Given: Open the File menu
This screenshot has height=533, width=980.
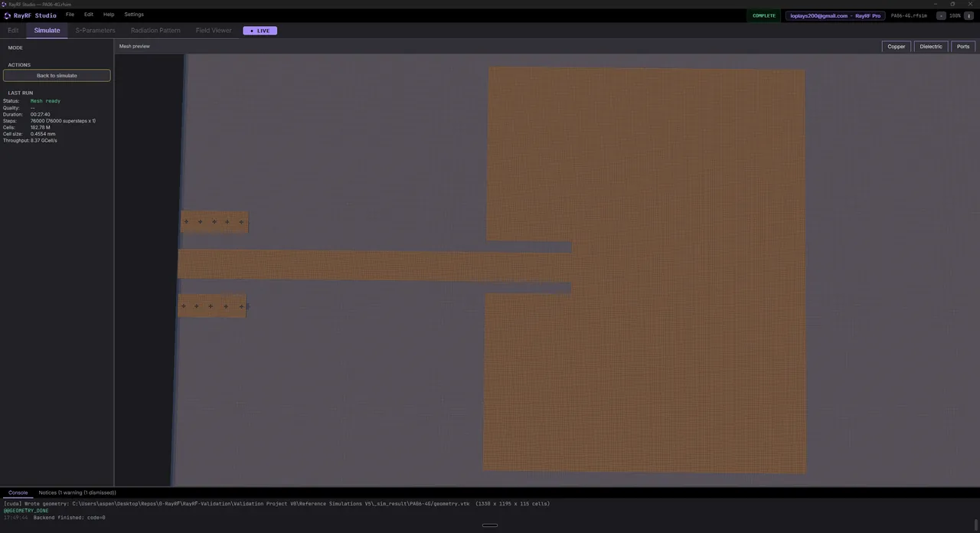Looking at the screenshot, I should click(70, 15).
